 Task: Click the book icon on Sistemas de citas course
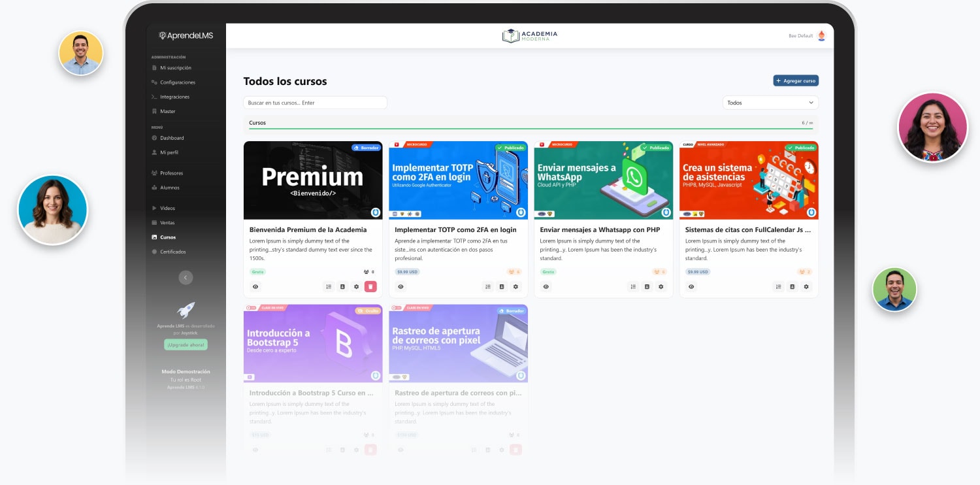[792, 286]
